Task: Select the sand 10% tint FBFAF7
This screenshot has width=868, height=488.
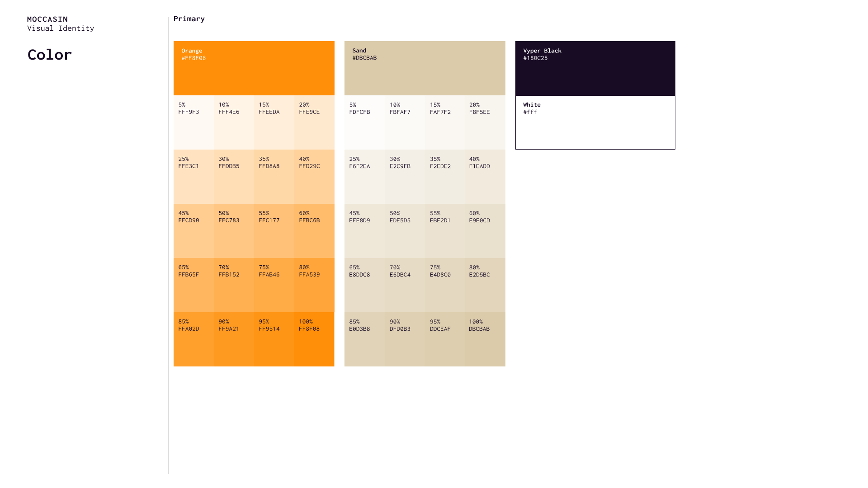Action: coord(405,122)
